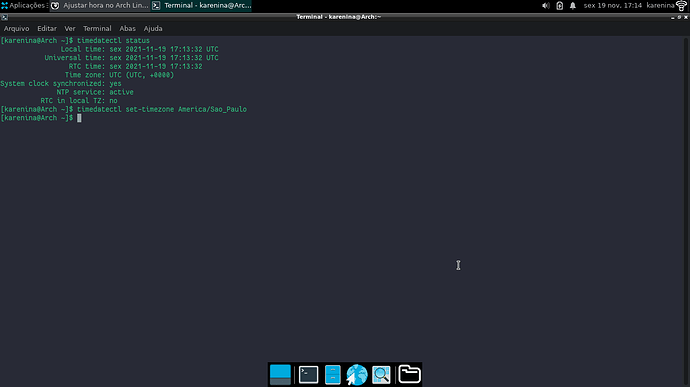Open the application finder magnifier icon
690x387 pixels.
pyautogui.click(x=381, y=375)
